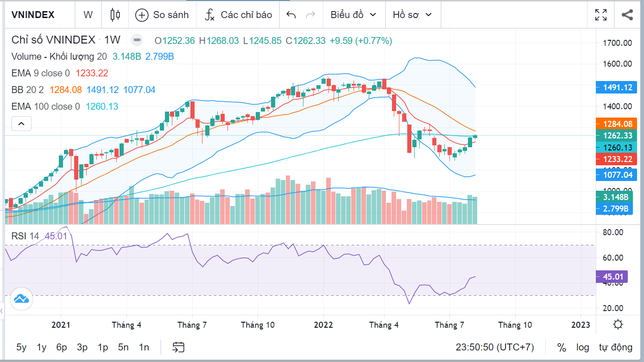Toggle percent scale % button
The image size is (644, 362).
(x=562, y=347)
